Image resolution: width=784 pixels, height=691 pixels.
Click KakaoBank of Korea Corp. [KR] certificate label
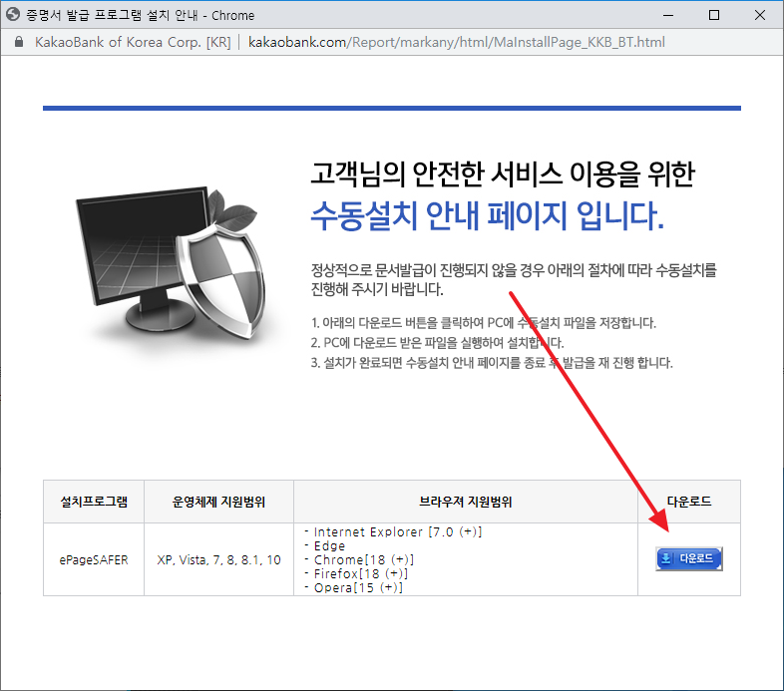pos(133,42)
